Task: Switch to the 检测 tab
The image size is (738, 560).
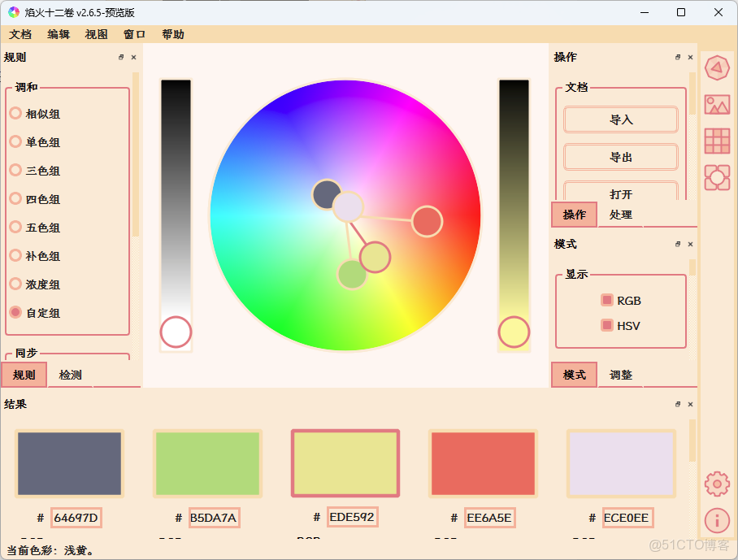Action: pos(70,375)
